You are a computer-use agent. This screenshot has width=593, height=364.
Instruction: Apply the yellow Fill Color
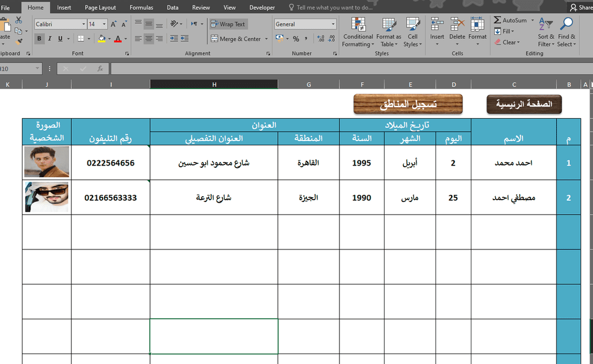(102, 39)
